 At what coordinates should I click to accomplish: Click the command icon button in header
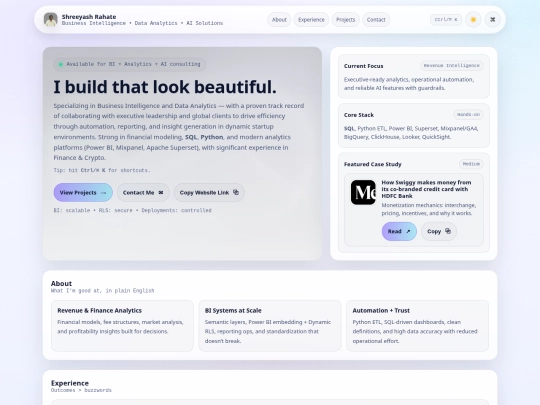click(493, 20)
